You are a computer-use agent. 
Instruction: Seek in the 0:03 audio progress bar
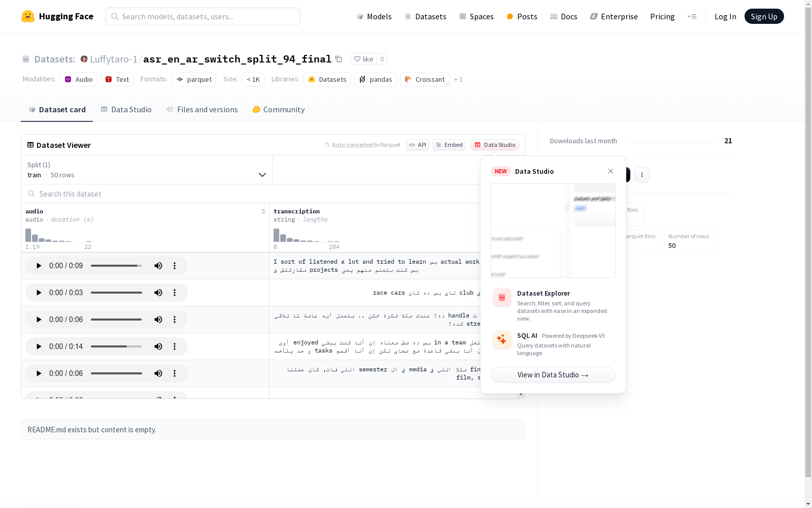(x=116, y=293)
